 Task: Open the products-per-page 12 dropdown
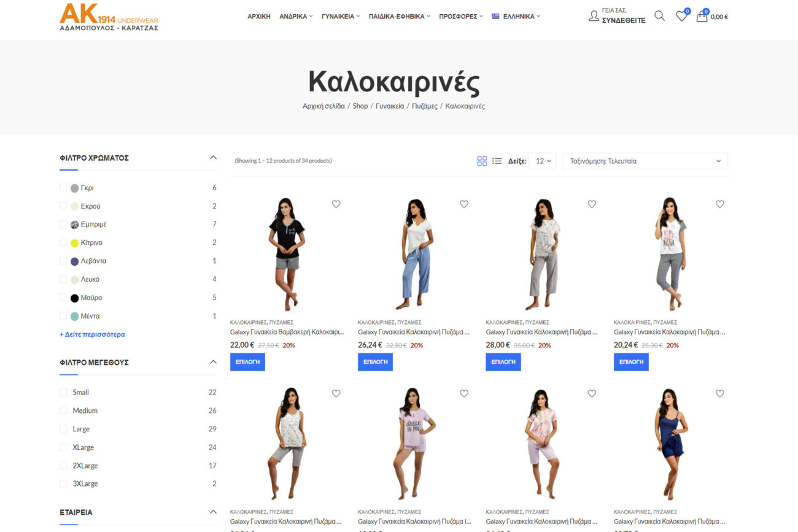(542, 161)
